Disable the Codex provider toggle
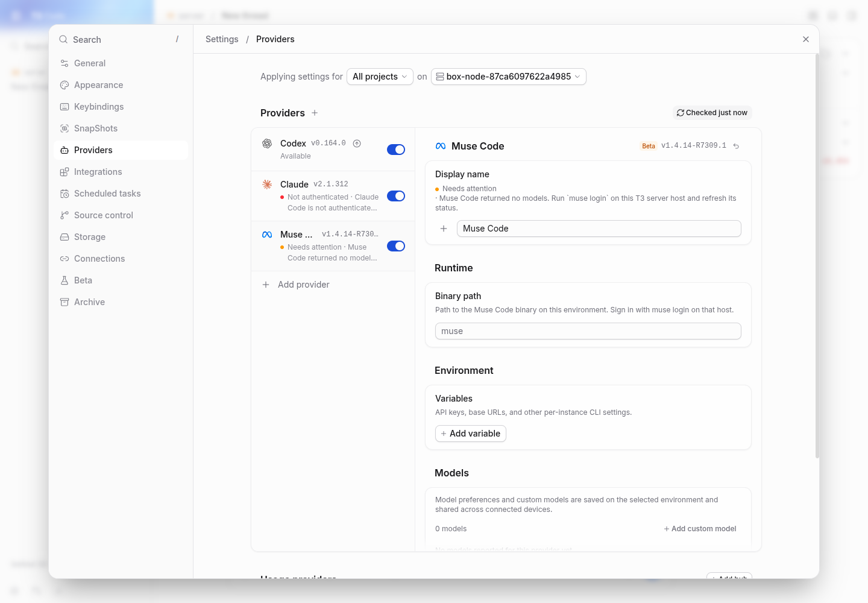868x603 pixels. point(396,150)
